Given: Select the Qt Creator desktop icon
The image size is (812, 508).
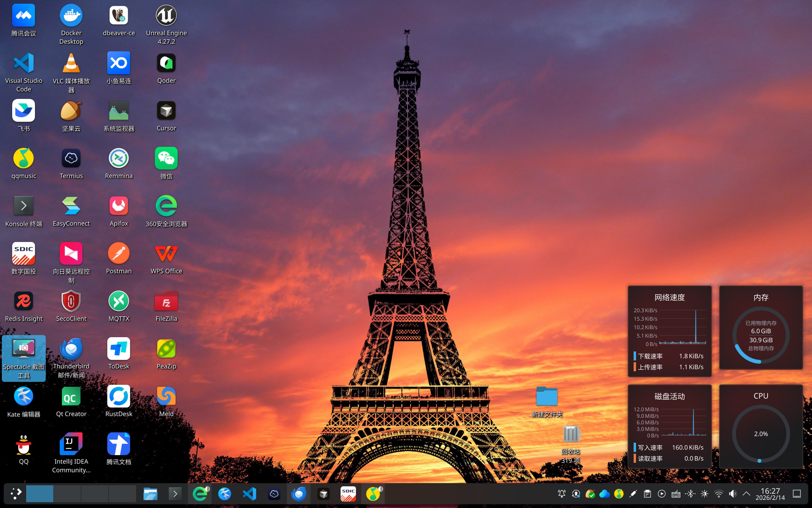Looking at the screenshot, I should (71, 402).
